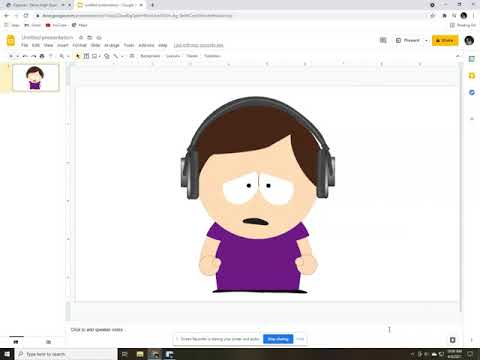Click the Transition toolbar button
Screen dimensions: 480x360
click(212, 56)
